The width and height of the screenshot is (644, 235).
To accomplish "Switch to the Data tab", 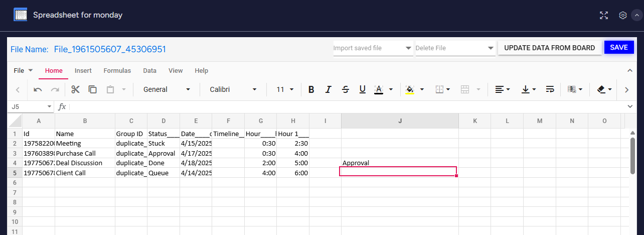I will click(150, 71).
